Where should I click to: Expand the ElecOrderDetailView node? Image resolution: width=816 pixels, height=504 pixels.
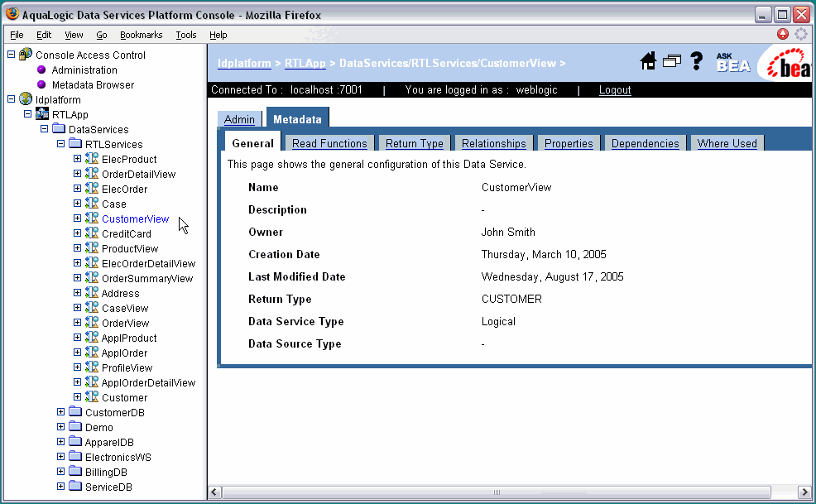coord(78,263)
